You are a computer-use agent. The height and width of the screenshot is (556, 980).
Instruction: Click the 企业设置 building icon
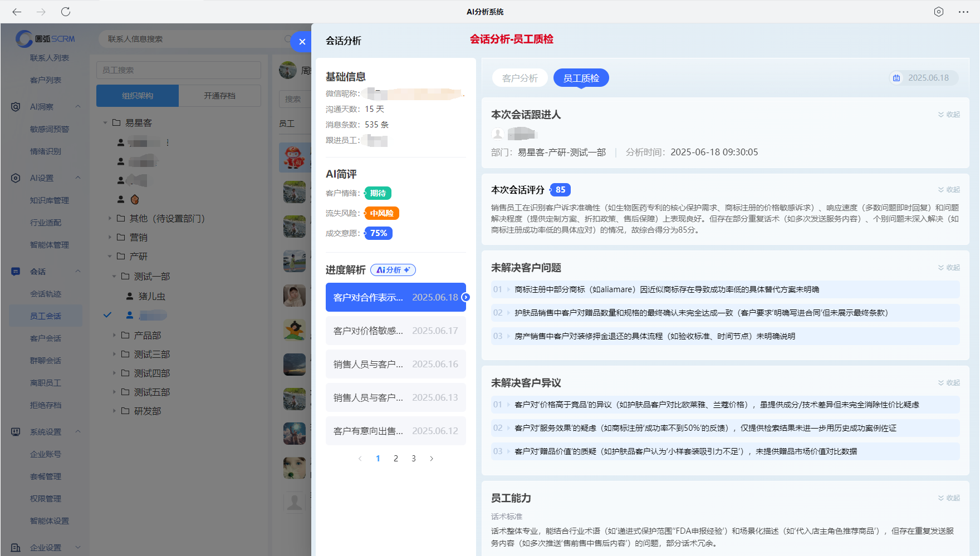tap(16, 548)
